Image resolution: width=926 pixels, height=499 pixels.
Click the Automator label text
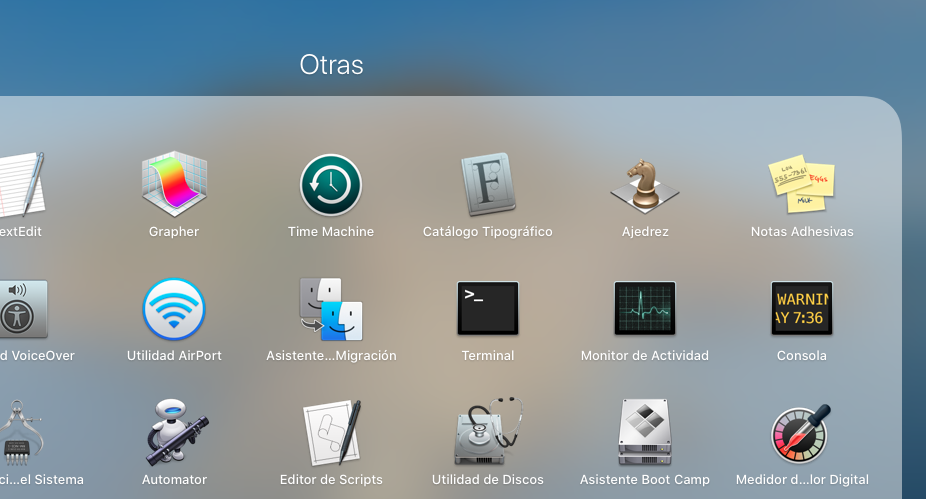[x=174, y=480]
